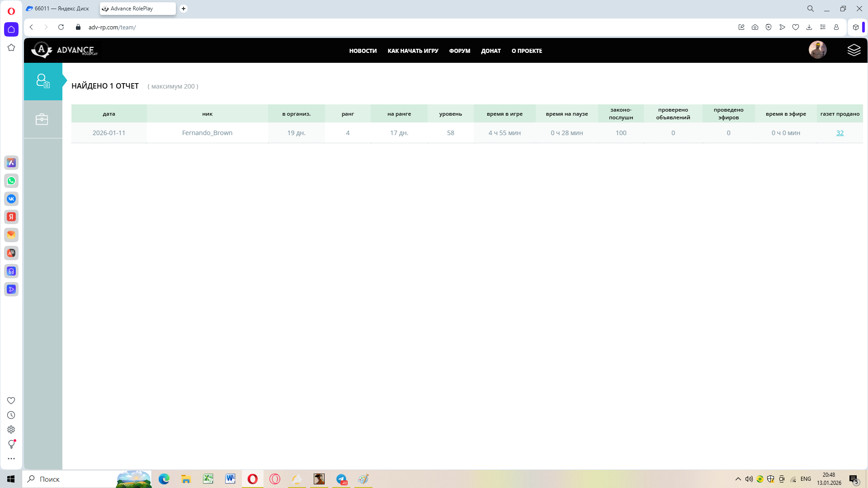The height and width of the screenshot is (488, 868).
Task: Open the browser snapshot camera icon
Action: [x=755, y=27]
